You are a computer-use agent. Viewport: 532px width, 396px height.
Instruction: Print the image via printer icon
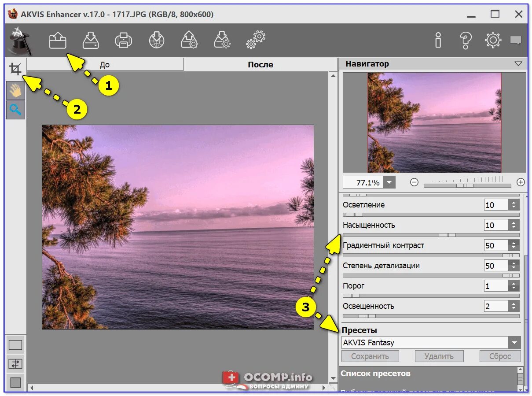[124, 41]
